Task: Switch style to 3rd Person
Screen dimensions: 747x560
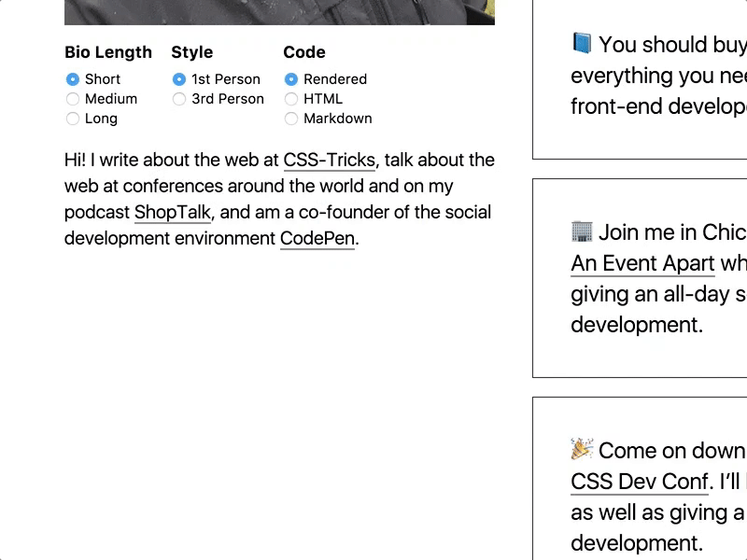Action: (x=179, y=99)
